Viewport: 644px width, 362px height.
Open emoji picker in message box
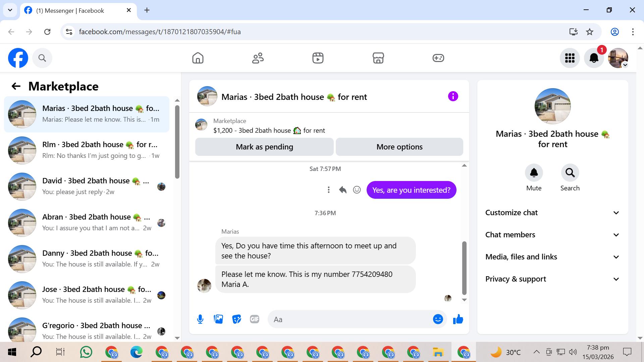pos(438,319)
